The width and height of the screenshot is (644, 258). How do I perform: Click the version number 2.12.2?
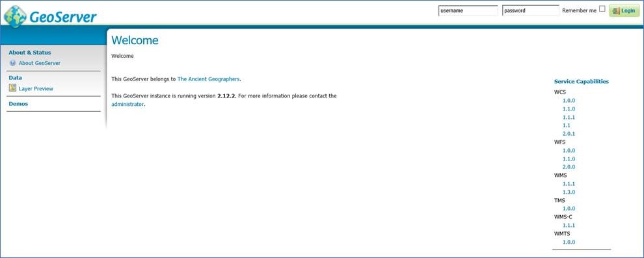coord(226,96)
